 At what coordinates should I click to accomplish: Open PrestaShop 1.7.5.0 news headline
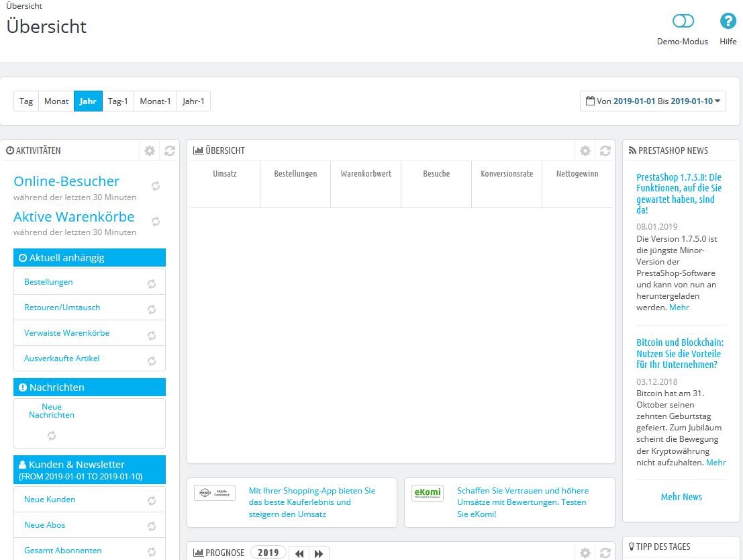coord(679,193)
